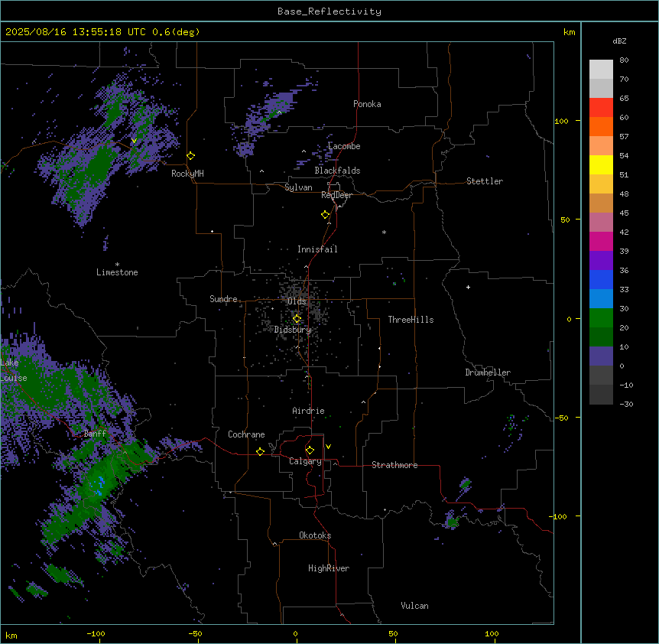This screenshot has height=644, width=659.
Task: Click the RockyMH label
Action: tap(187, 174)
